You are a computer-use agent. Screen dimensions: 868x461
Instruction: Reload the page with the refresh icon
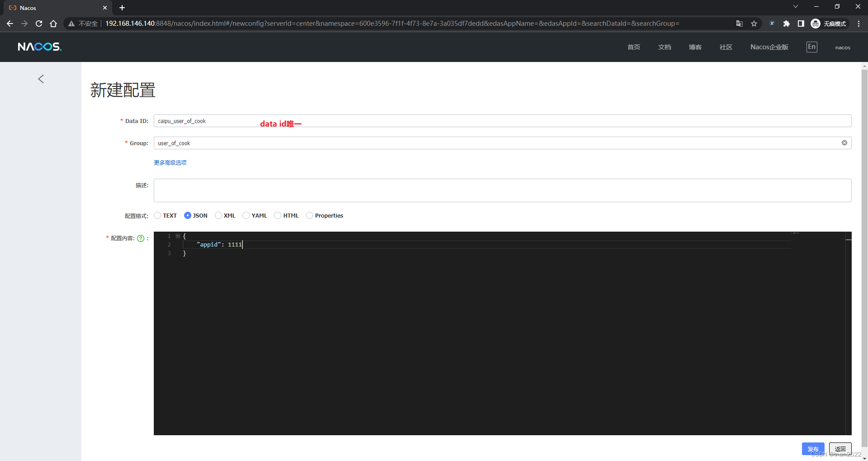[39, 24]
